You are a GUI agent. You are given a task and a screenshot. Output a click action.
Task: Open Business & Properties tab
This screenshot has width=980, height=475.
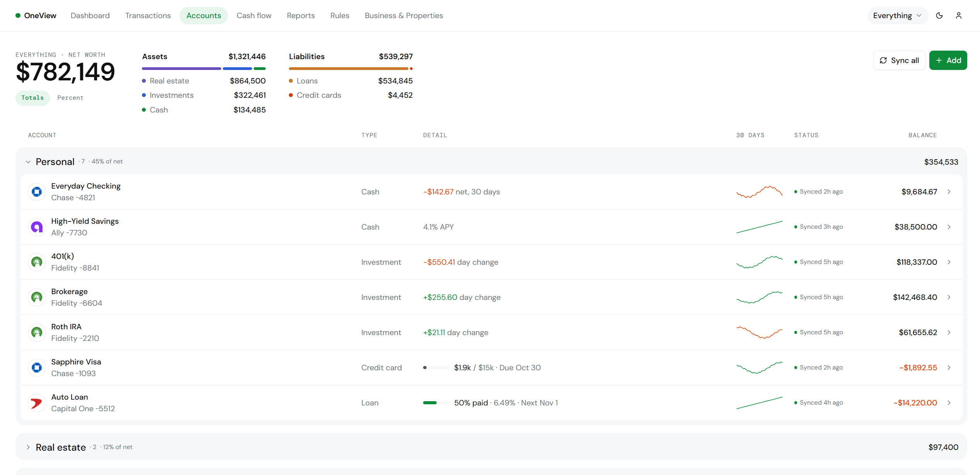point(404,15)
